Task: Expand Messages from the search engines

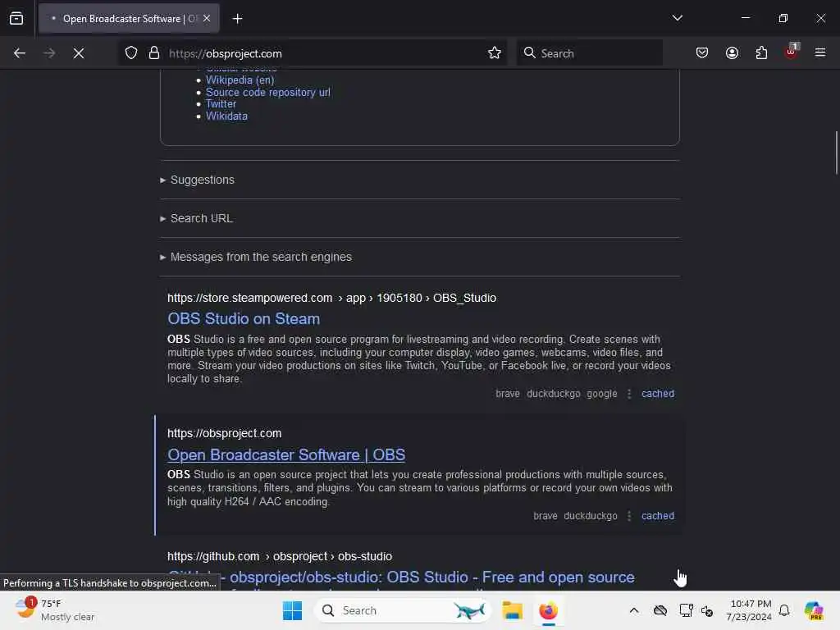Action: coord(256,257)
